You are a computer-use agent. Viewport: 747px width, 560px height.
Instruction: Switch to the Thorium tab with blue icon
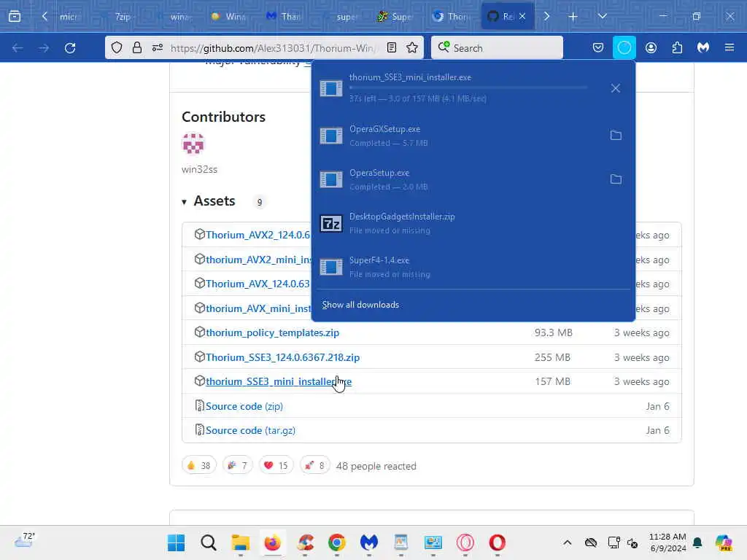[x=450, y=17]
